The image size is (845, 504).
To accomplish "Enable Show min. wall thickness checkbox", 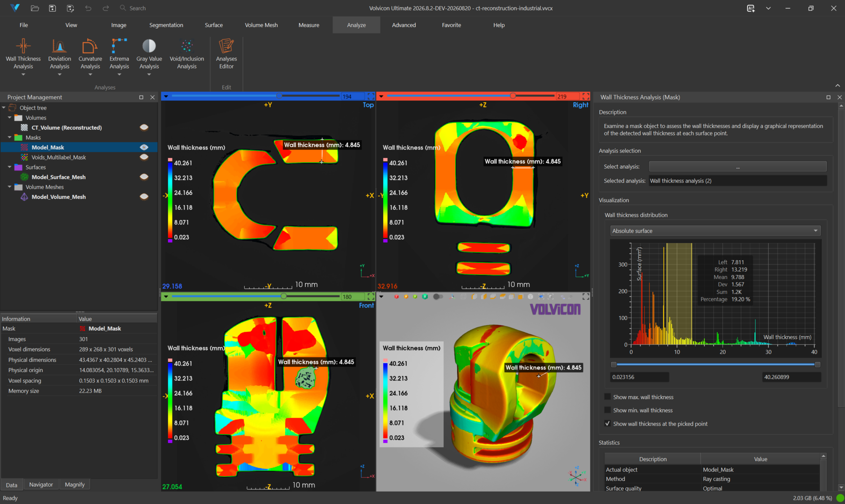I will pyautogui.click(x=608, y=410).
